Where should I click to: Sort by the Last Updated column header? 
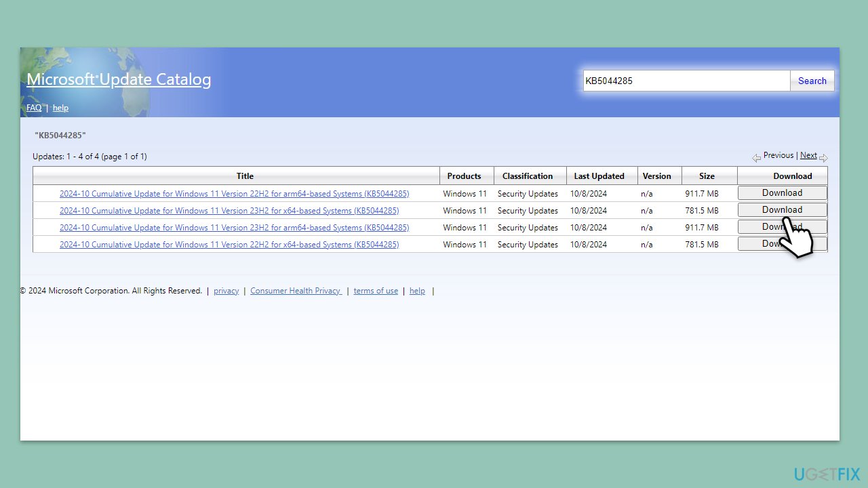pyautogui.click(x=599, y=176)
